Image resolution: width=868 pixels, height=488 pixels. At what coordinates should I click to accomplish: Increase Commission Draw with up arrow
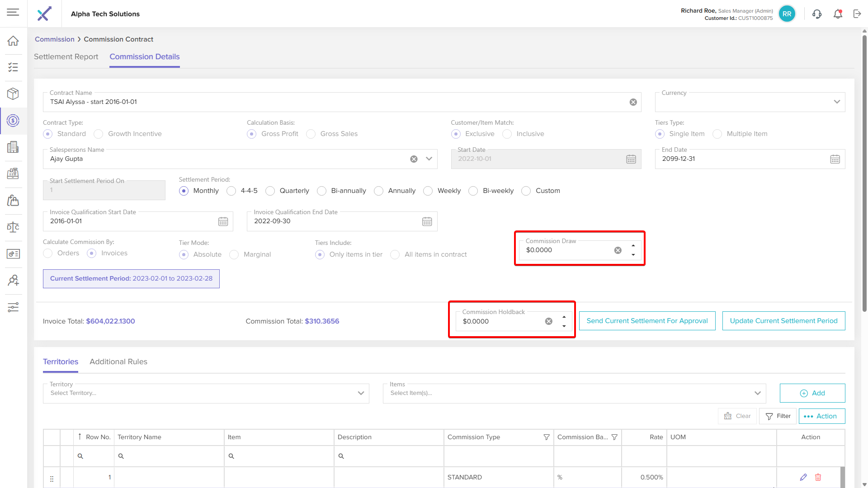(x=633, y=246)
